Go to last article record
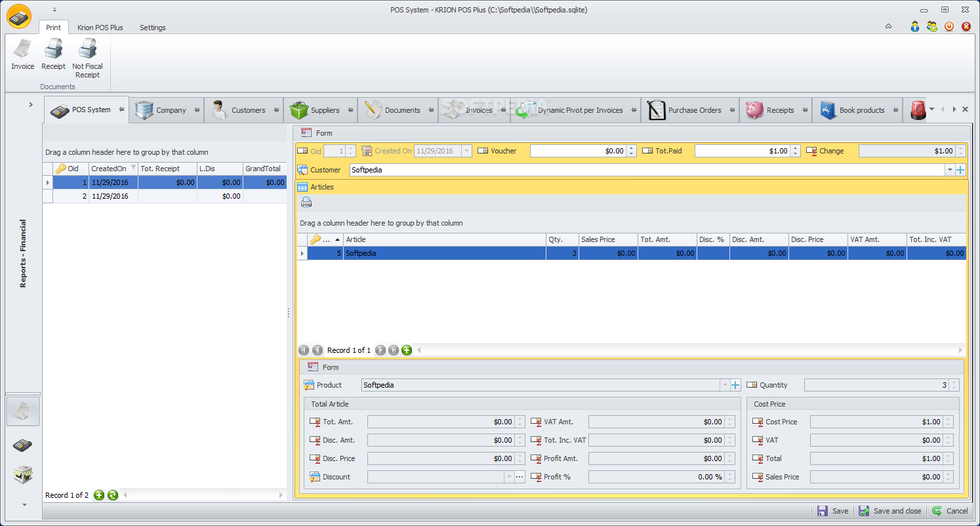Screen dimensions: 980x526 pyautogui.click(x=393, y=350)
